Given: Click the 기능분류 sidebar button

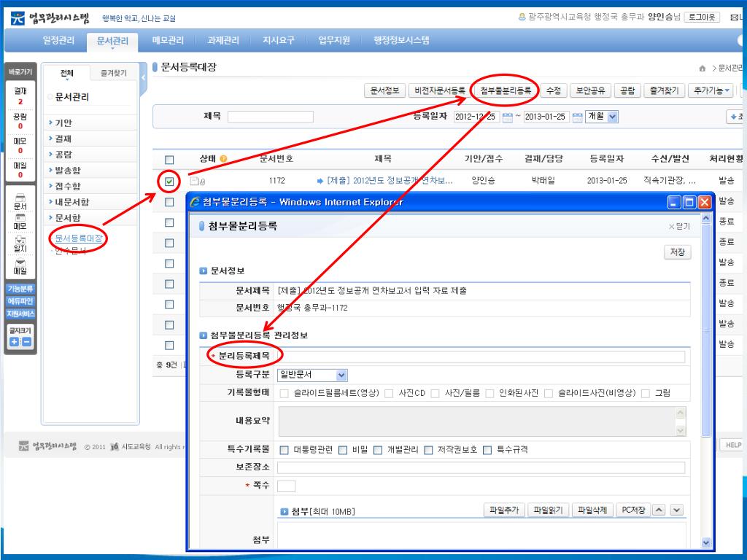Looking at the screenshot, I should (x=20, y=289).
